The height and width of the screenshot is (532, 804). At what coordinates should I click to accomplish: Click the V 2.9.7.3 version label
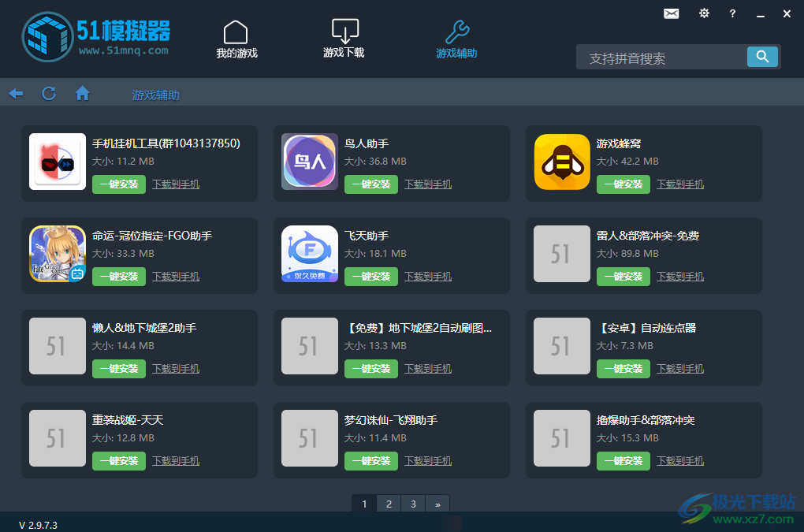click(38, 526)
